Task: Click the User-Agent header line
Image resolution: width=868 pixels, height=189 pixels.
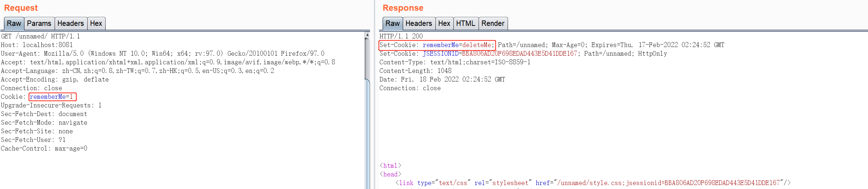Action: pos(163,54)
